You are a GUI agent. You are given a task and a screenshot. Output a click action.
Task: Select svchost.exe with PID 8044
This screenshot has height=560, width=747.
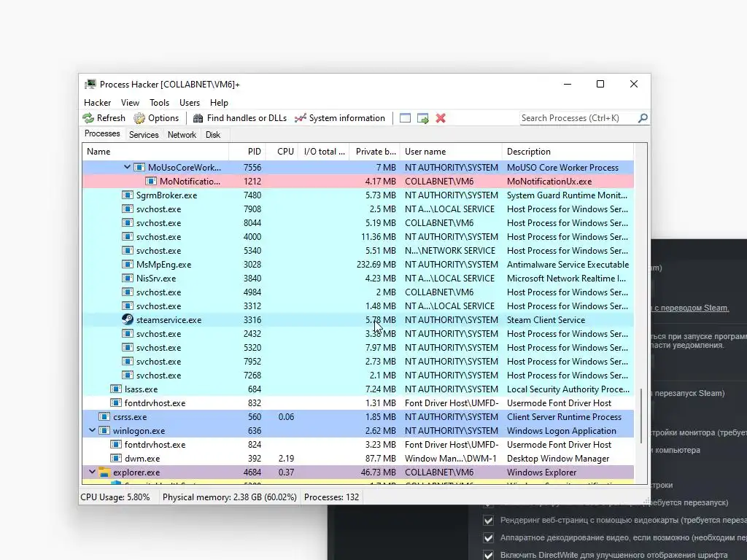coord(357,223)
